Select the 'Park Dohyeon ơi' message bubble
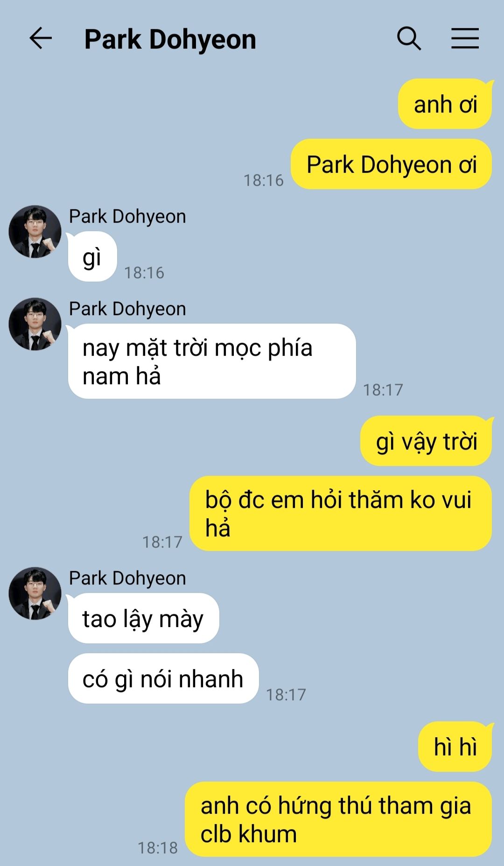Screen dimensions: 504x866 391,164
